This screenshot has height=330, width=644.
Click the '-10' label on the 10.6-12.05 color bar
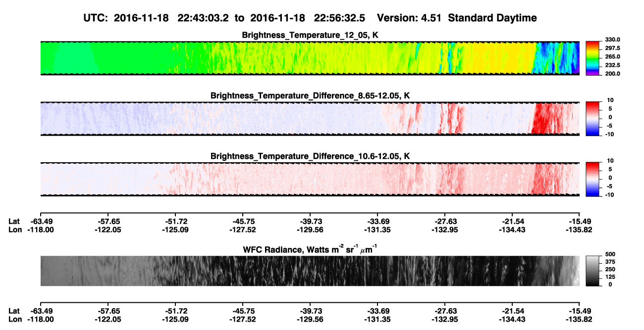coord(609,195)
